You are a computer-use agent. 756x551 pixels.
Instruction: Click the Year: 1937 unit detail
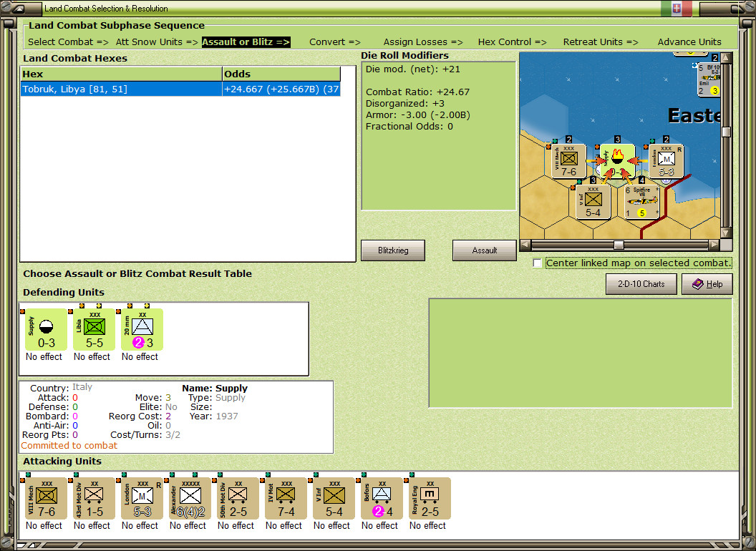[x=213, y=416]
